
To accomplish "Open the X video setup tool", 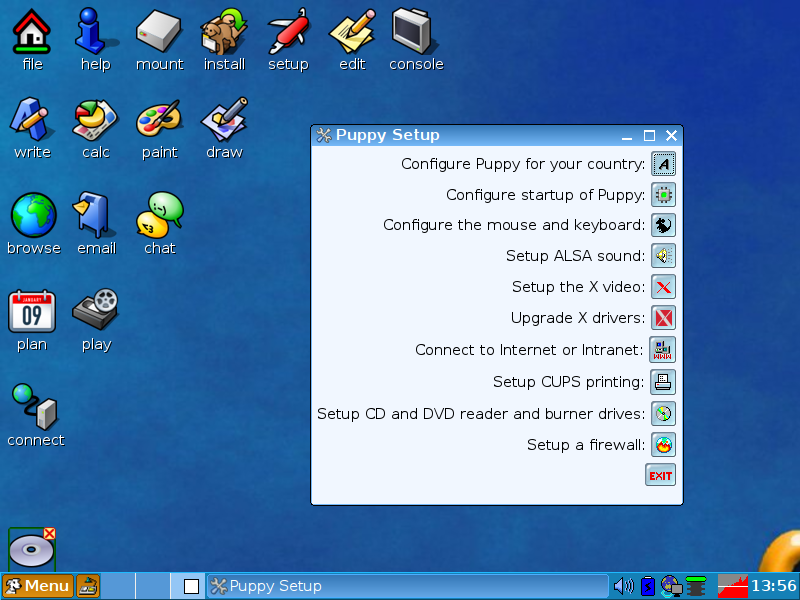I will (x=661, y=287).
